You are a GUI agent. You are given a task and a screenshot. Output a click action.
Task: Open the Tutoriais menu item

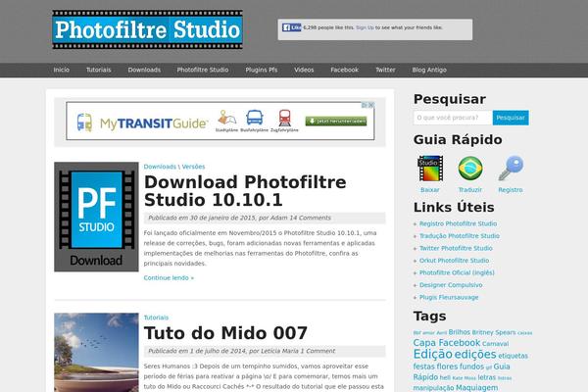pos(99,70)
